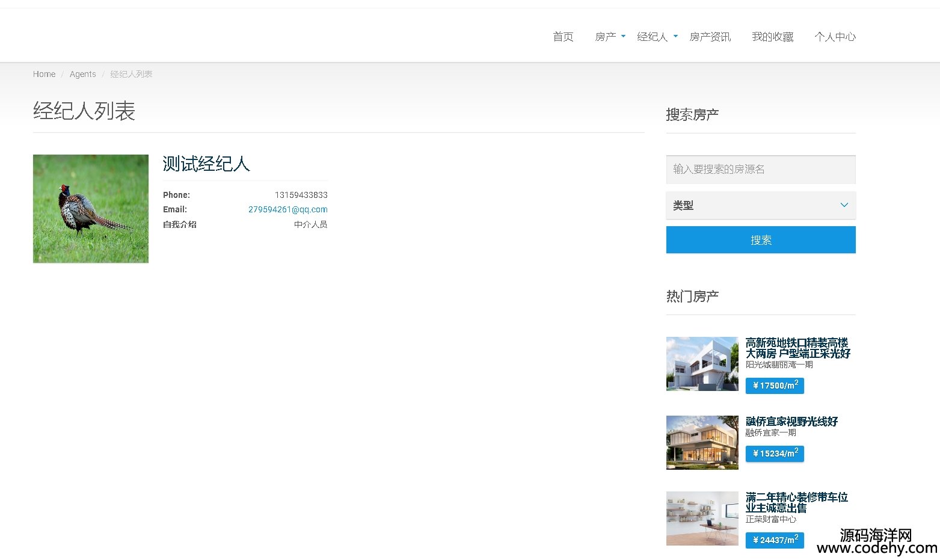Select the Phone: label
940x560 pixels.
(x=176, y=195)
